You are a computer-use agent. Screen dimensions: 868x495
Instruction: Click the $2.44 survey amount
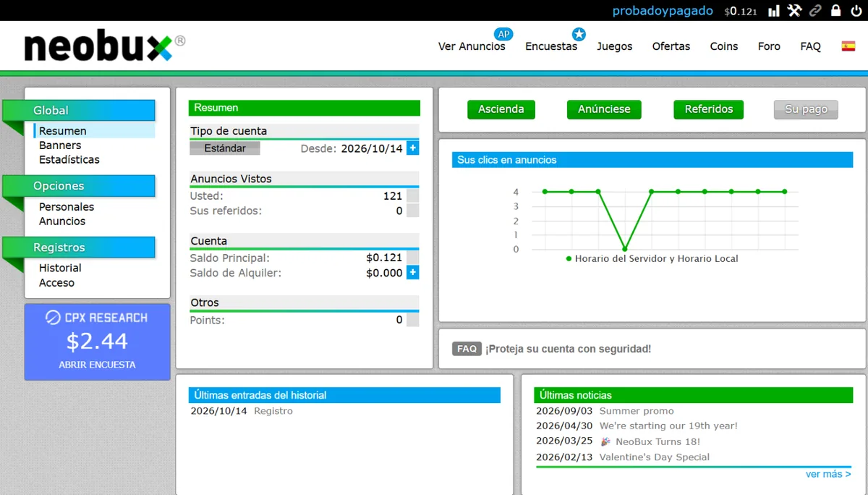(97, 341)
